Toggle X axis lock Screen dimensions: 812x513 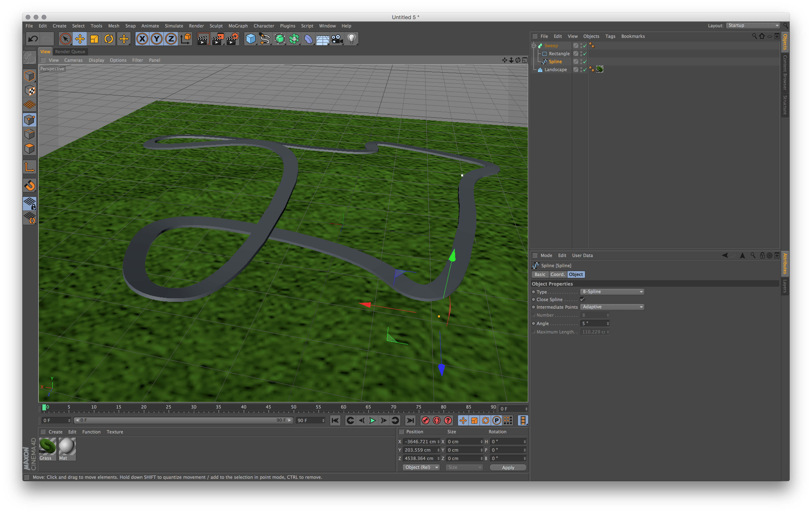tap(142, 39)
